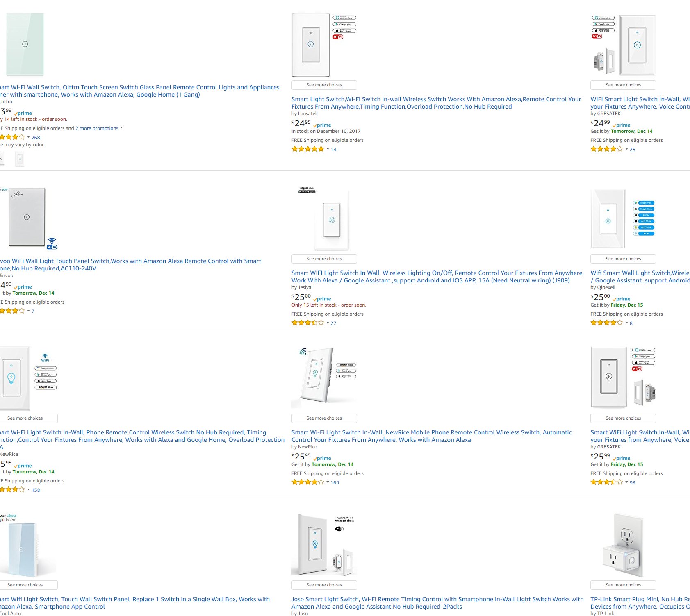Open the Oittm Touch Screen Switch title link
The width and height of the screenshot is (690, 616).
(139, 91)
